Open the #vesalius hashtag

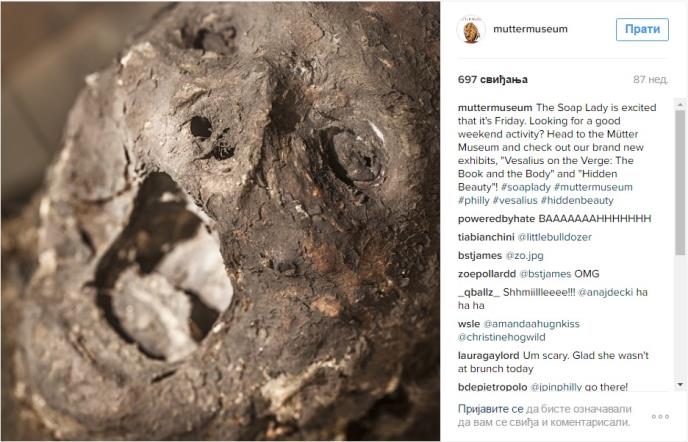pos(515,200)
